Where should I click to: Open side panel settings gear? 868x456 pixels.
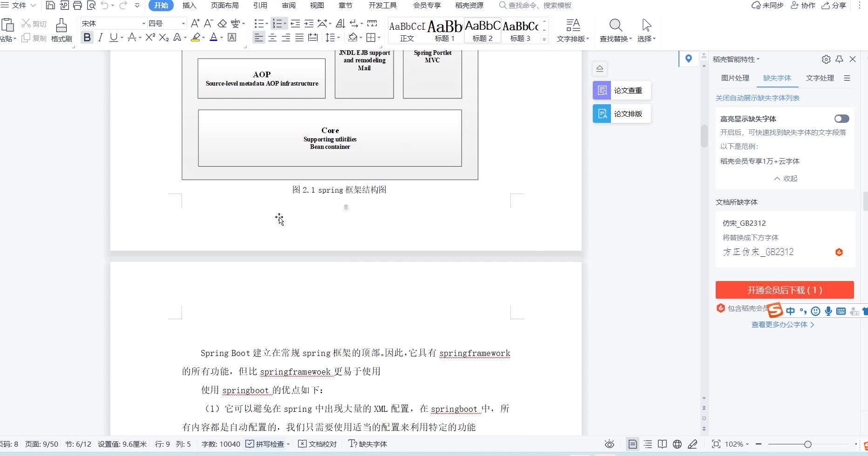click(x=826, y=59)
